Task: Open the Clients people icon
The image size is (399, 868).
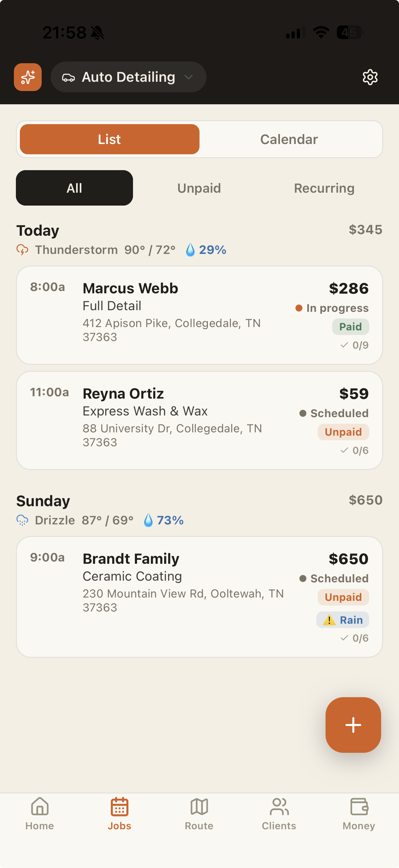Action: [x=279, y=806]
